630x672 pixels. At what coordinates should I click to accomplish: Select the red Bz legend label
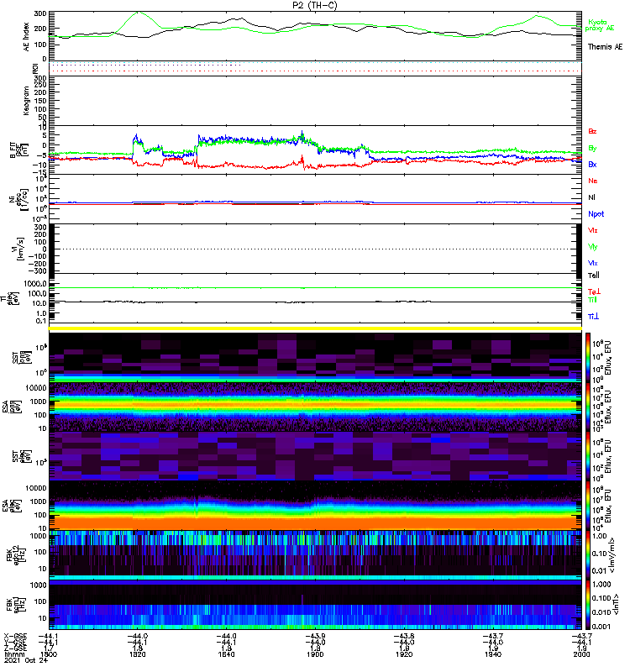click(x=592, y=131)
